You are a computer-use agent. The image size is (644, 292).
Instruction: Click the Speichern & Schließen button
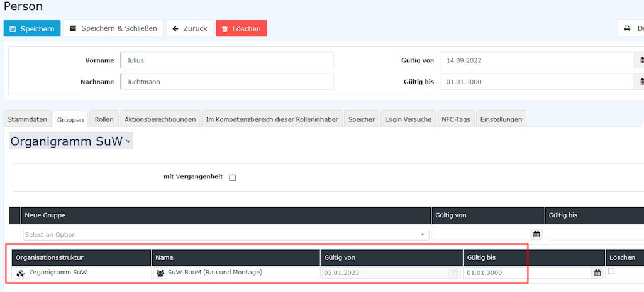[x=113, y=28]
